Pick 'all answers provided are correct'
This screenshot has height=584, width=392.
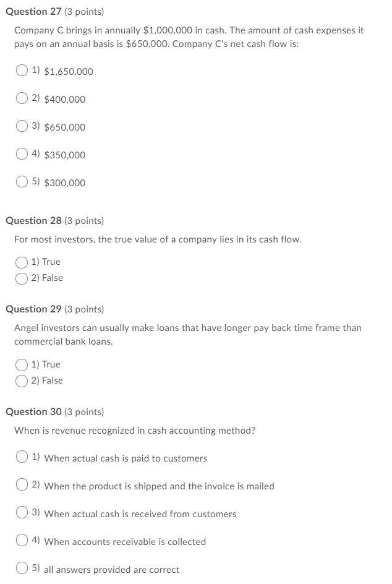20,569
